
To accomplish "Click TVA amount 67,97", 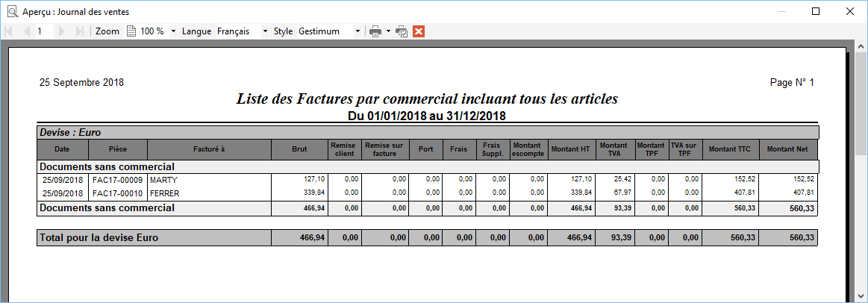I will tap(622, 193).
